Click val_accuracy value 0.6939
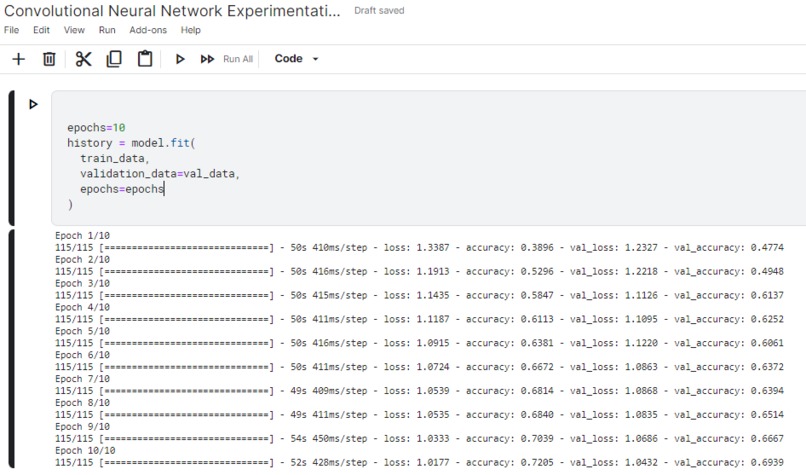The height and width of the screenshot is (475, 806). 767,463
